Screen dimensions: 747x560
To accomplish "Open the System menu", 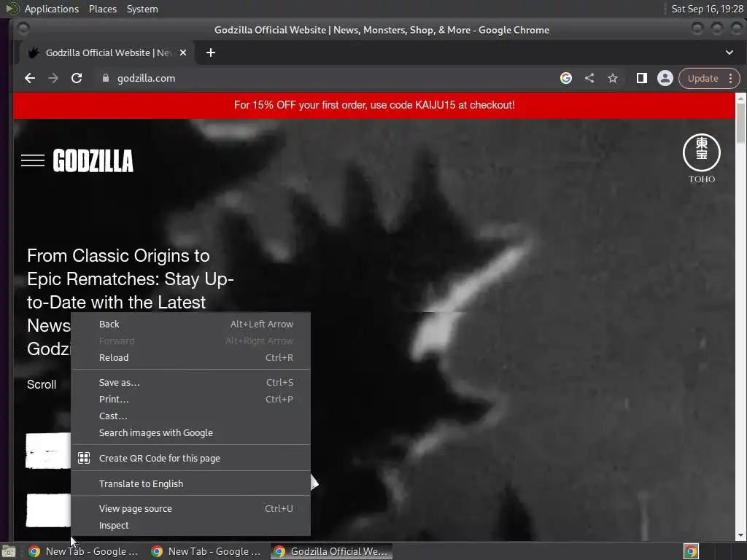I will point(142,9).
